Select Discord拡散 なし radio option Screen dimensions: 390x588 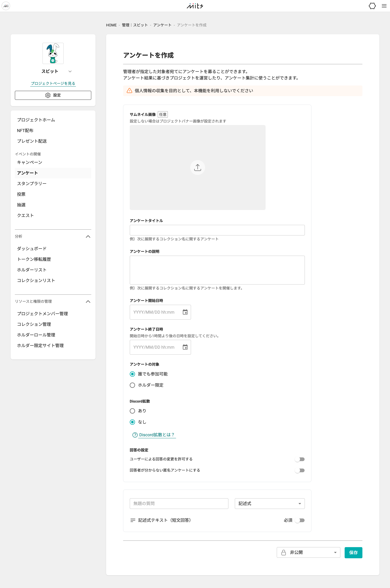tap(132, 422)
